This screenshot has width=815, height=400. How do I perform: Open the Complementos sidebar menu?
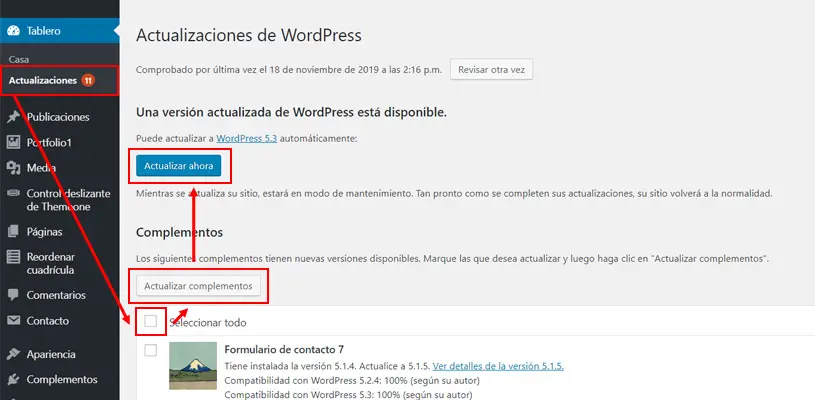tap(60, 379)
